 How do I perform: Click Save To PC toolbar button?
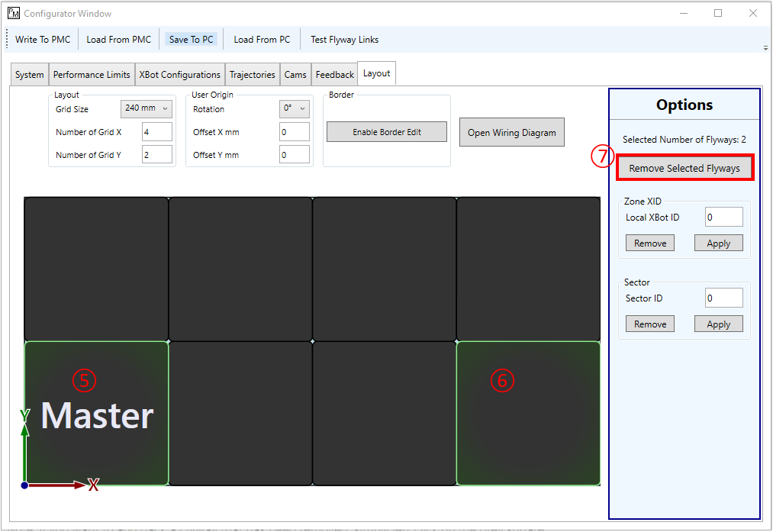tap(191, 40)
